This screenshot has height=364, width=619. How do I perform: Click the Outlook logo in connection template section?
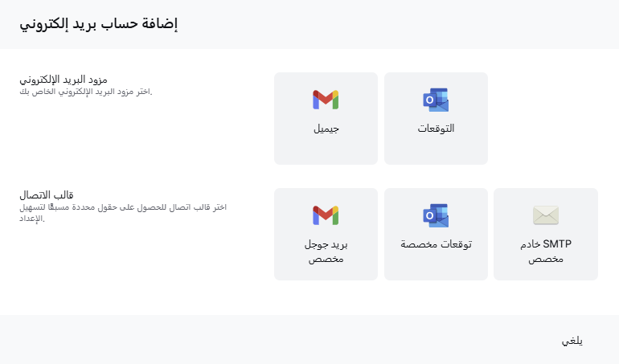click(436, 215)
